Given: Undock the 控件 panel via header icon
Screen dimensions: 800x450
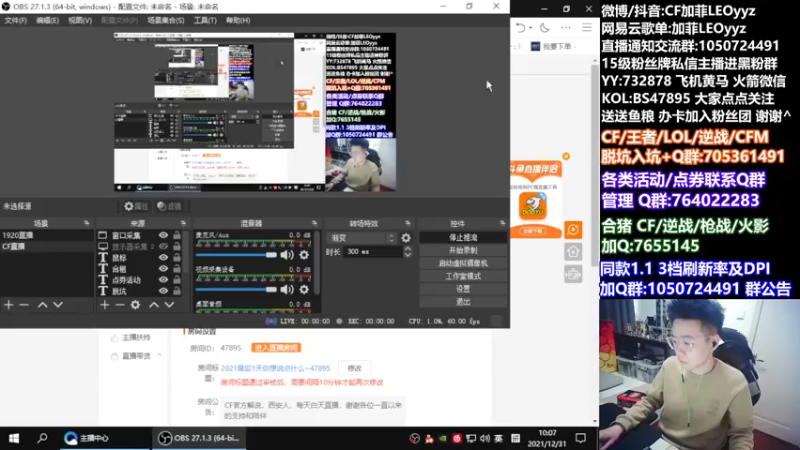Looking at the screenshot, I should point(503,223).
